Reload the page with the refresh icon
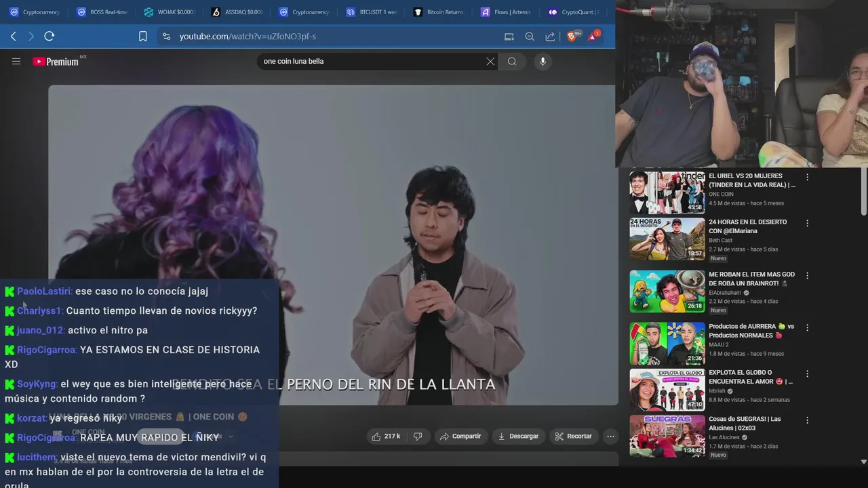This screenshot has width=868, height=488. click(49, 37)
